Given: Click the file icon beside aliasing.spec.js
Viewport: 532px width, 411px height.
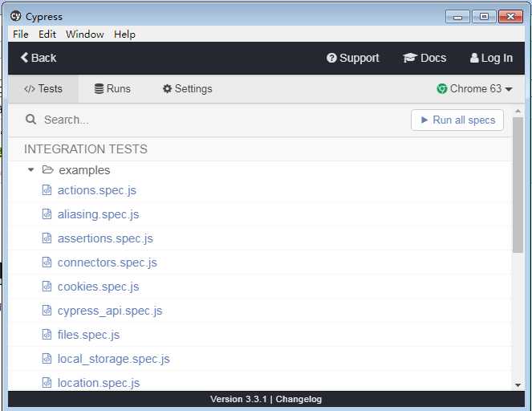Looking at the screenshot, I should [x=47, y=214].
